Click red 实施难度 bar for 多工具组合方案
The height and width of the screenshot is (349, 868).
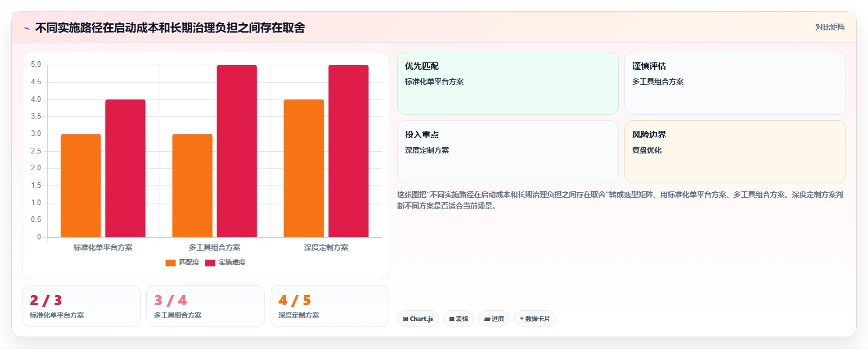pyautogui.click(x=237, y=151)
